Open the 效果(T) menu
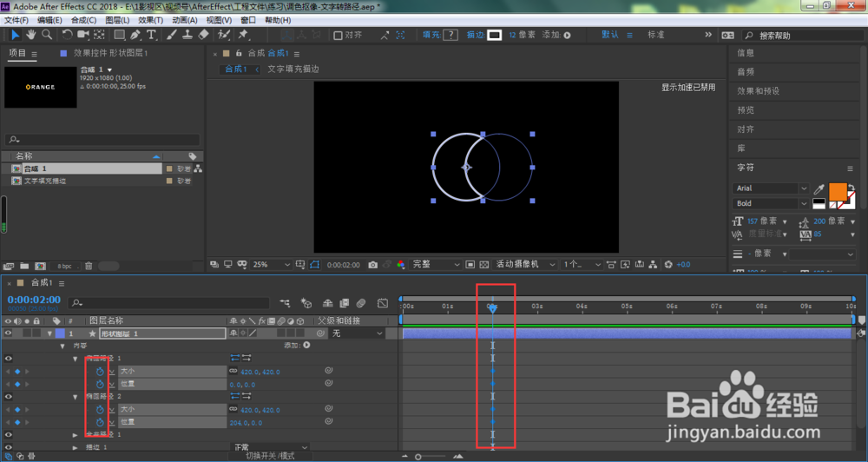Image resolution: width=868 pixels, height=462 pixels. click(x=150, y=20)
